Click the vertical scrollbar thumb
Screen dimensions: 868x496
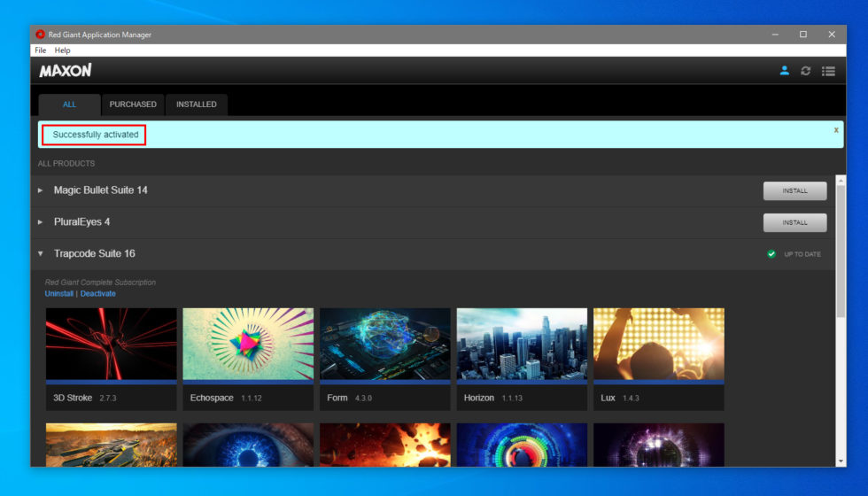[x=841, y=252]
